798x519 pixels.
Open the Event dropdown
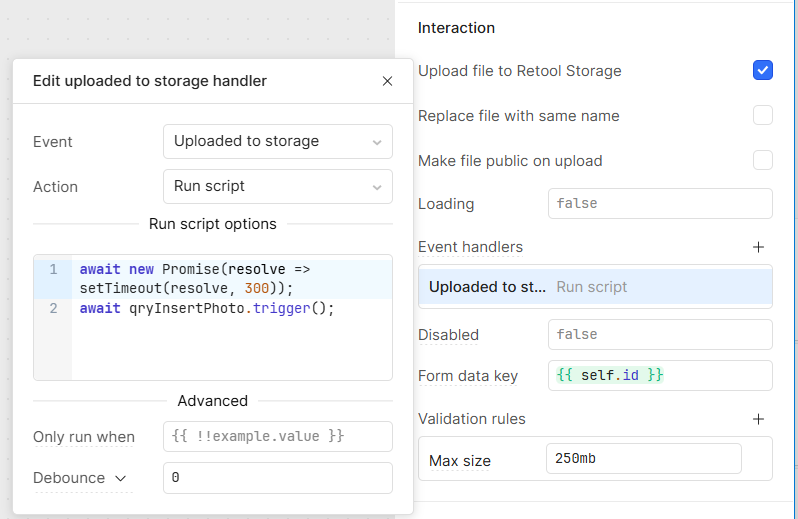click(x=277, y=142)
